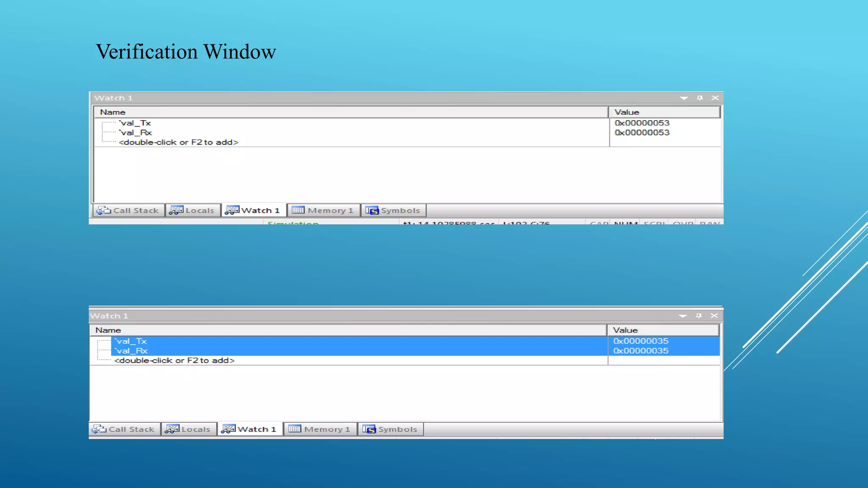The image size is (868, 488).
Task: Open Memory 1 tab in lower window
Action: tap(320, 429)
